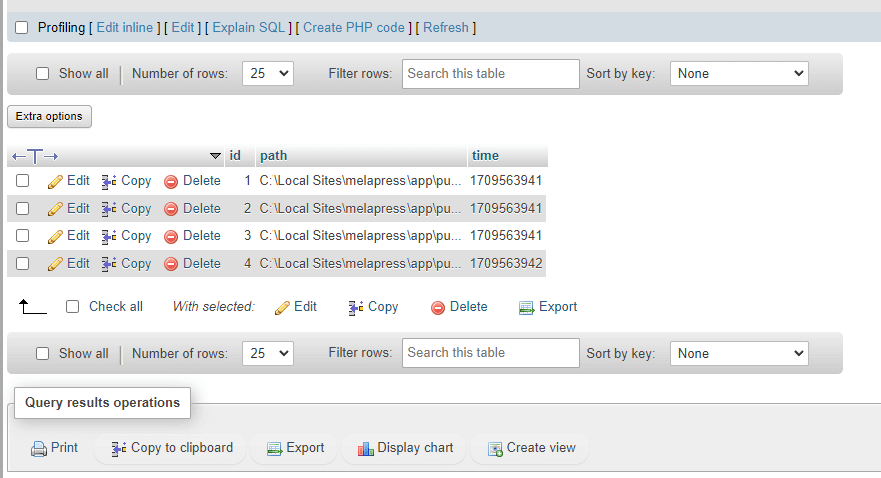Select the checkbox for row id 1
881x478 pixels.
(x=22, y=180)
